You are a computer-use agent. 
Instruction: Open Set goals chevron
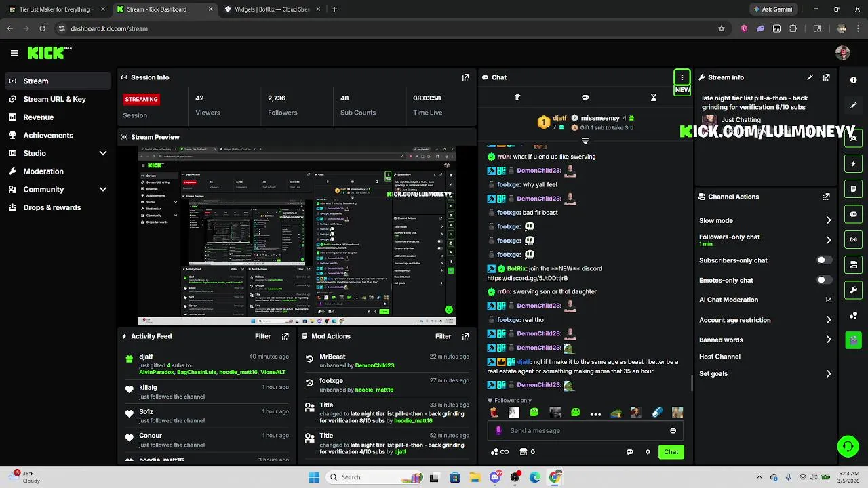tap(829, 373)
